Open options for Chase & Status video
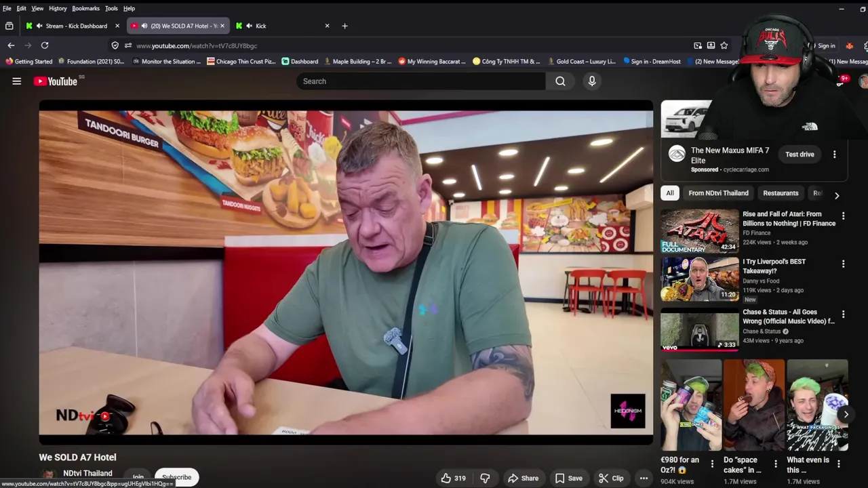Viewport: 868px width, 488px height. [x=843, y=314]
